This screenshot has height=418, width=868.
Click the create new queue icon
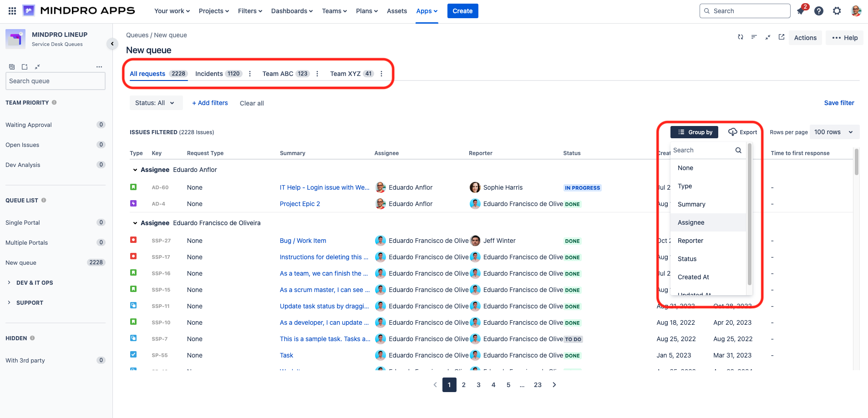pos(24,66)
